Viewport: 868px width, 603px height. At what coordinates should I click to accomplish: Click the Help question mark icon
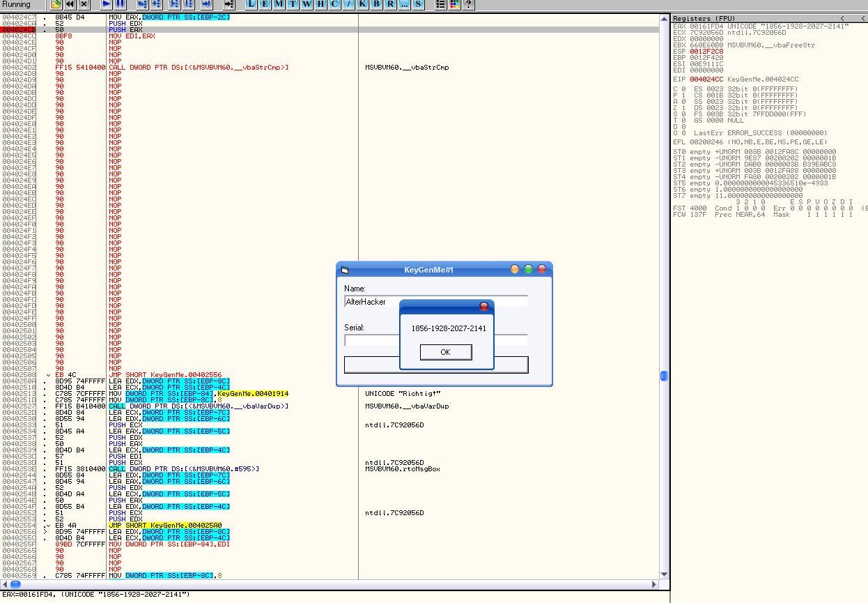[468, 4]
